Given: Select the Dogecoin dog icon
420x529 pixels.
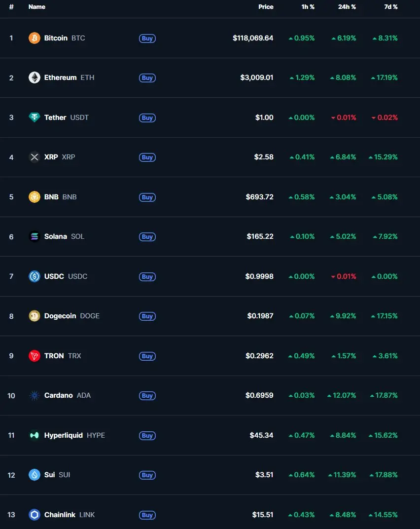Looking at the screenshot, I should point(35,316).
